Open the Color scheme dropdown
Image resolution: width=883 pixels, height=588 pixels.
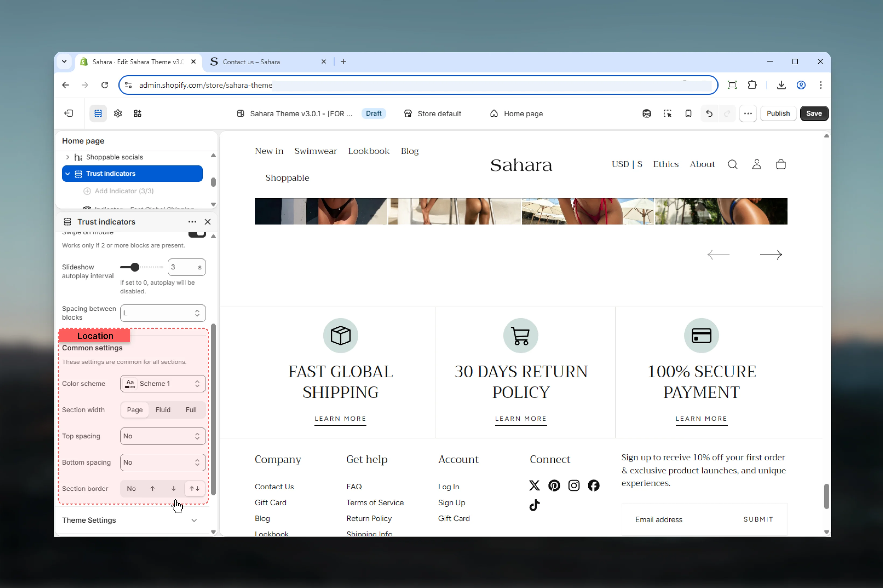[x=163, y=383]
